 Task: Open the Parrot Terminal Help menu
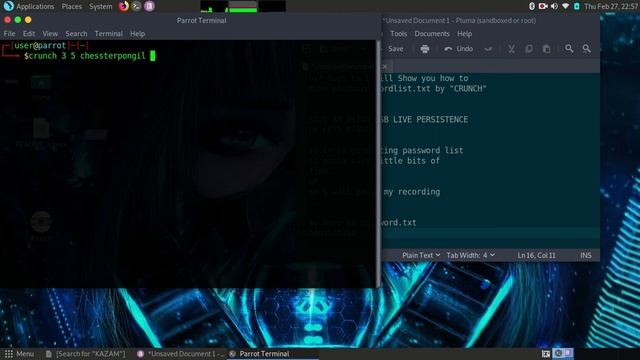tap(138, 33)
